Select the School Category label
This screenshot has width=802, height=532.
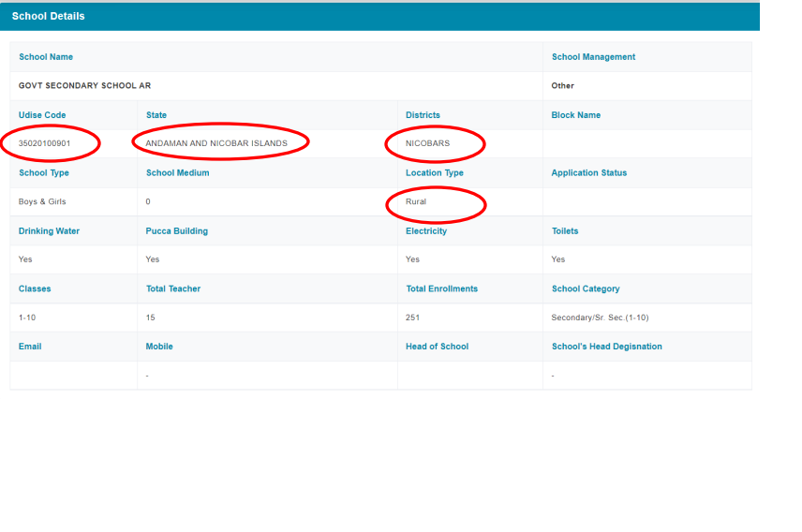point(586,289)
